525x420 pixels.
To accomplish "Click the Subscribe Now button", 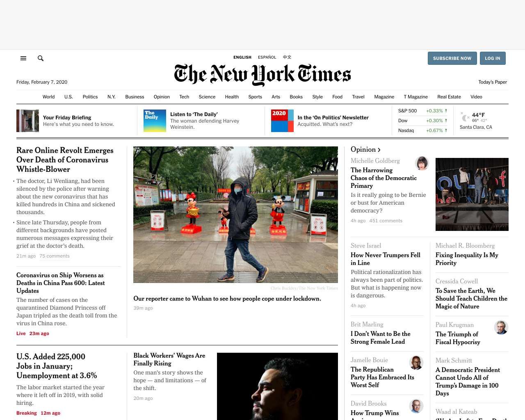I will pyautogui.click(x=452, y=58).
